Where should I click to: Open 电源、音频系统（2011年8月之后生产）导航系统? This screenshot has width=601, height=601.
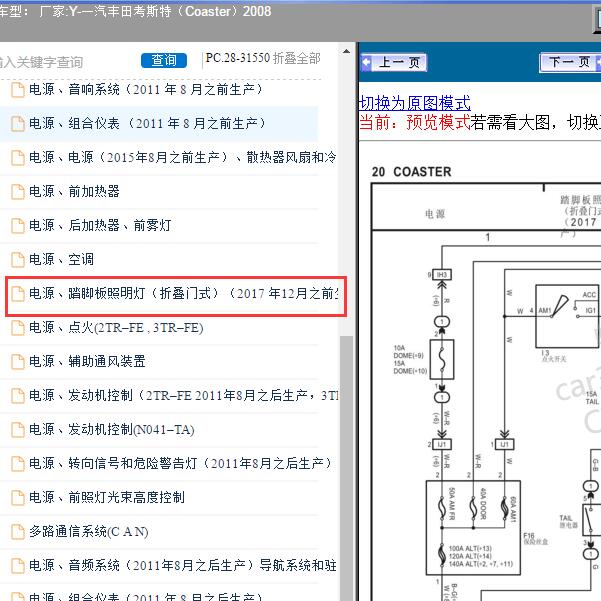click(183, 565)
